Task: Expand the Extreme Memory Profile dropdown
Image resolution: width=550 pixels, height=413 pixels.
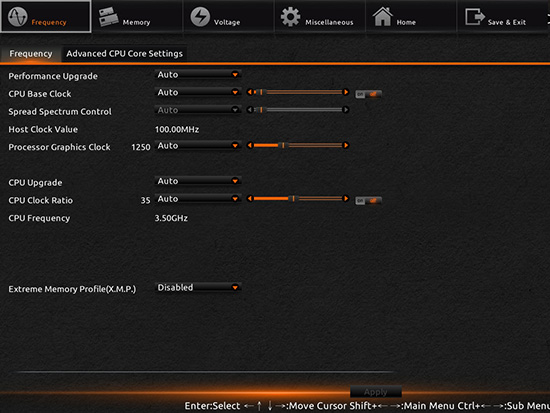Action: tap(198, 288)
